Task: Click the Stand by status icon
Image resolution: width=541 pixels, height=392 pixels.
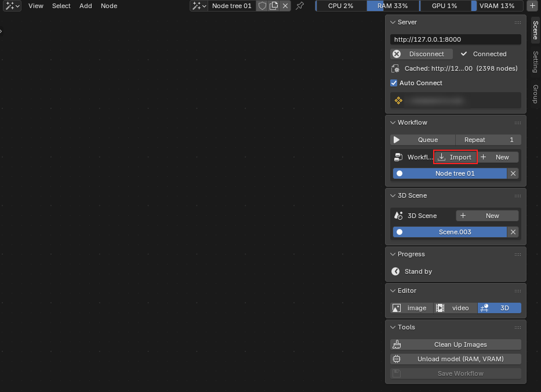Action: click(395, 271)
